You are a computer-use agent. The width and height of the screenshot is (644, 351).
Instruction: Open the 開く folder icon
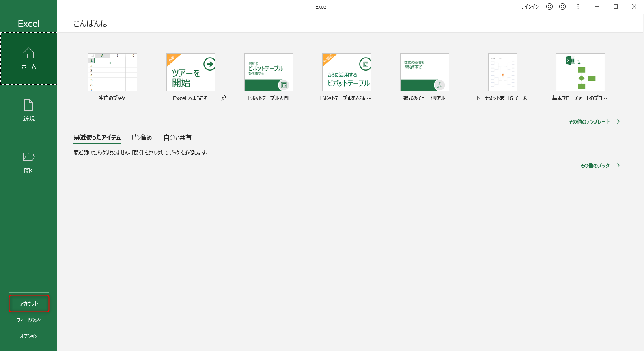(28, 157)
